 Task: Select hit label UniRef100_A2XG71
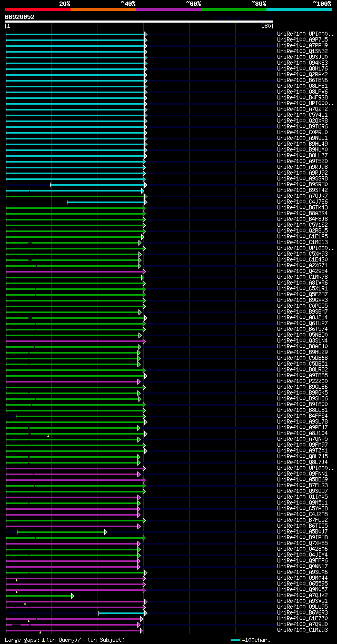tap(302, 265)
